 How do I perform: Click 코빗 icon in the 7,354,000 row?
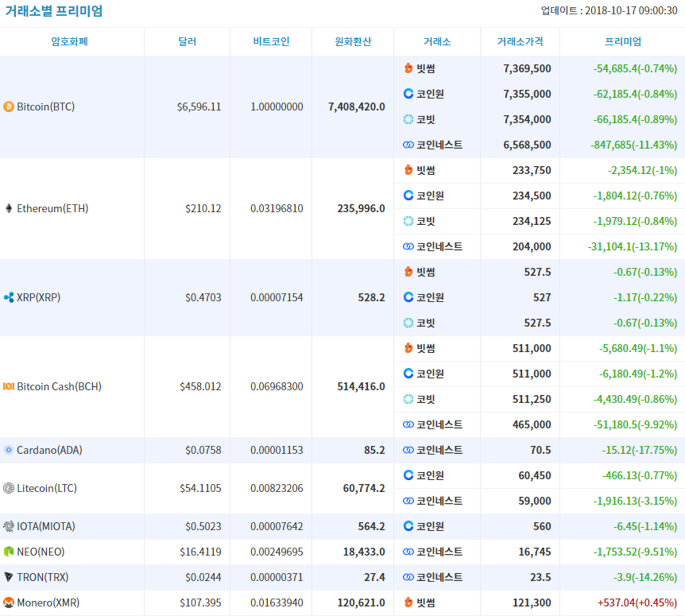(x=408, y=119)
